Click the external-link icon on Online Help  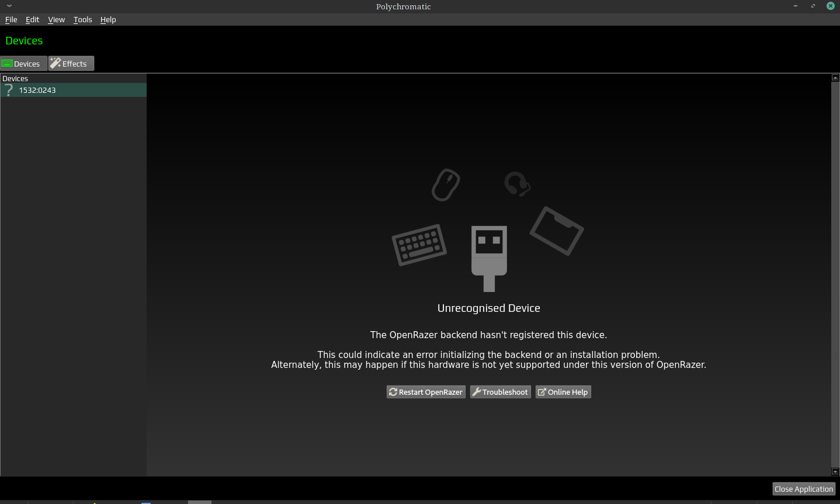point(542,392)
